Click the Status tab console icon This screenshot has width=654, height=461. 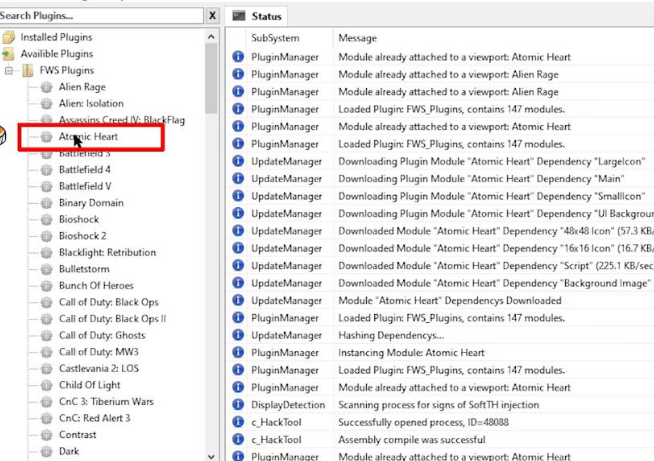coord(239,16)
